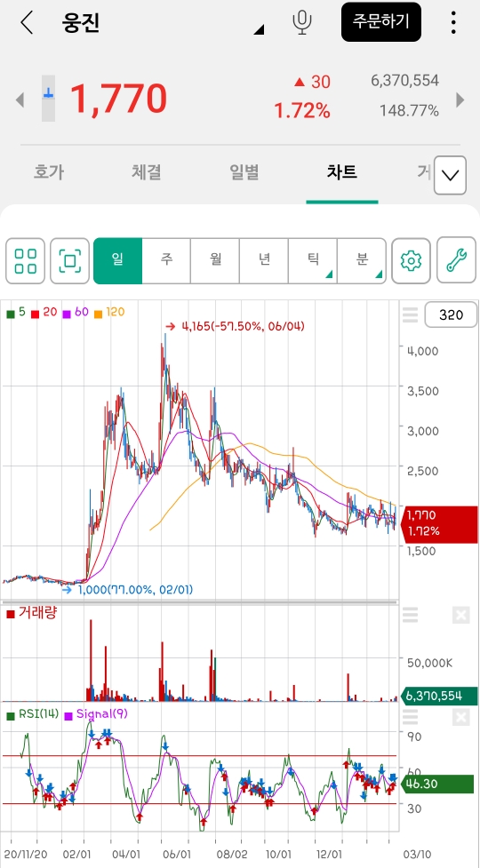Viewport: 480px width, 868px height.
Task: Tap the large 1,770 current price
Action: point(118,100)
